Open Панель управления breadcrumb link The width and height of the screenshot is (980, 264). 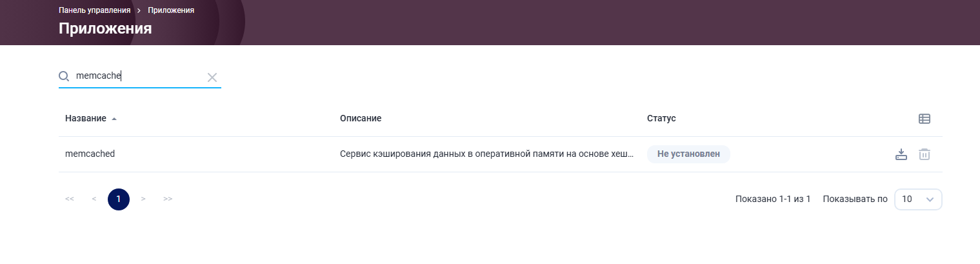[95, 10]
